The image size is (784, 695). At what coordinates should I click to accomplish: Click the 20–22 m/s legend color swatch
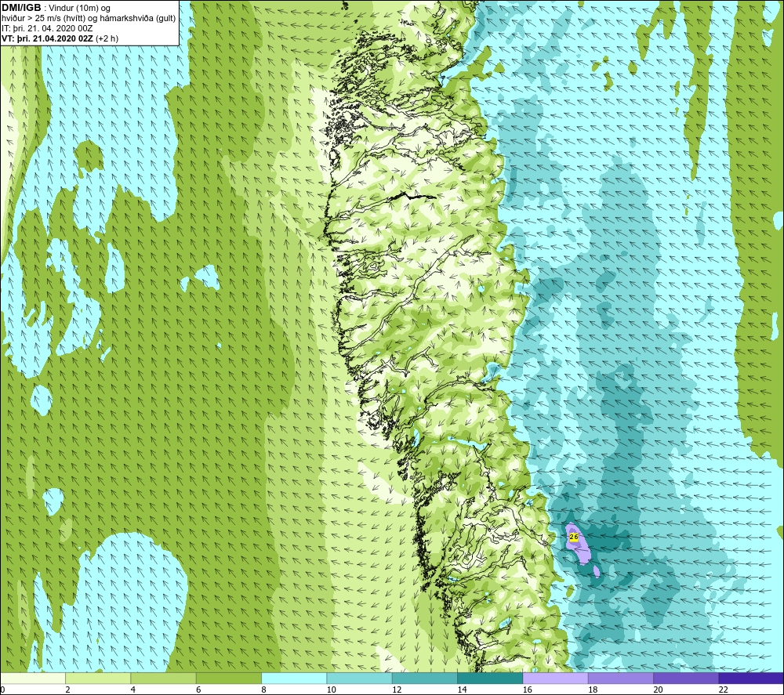tap(686, 678)
